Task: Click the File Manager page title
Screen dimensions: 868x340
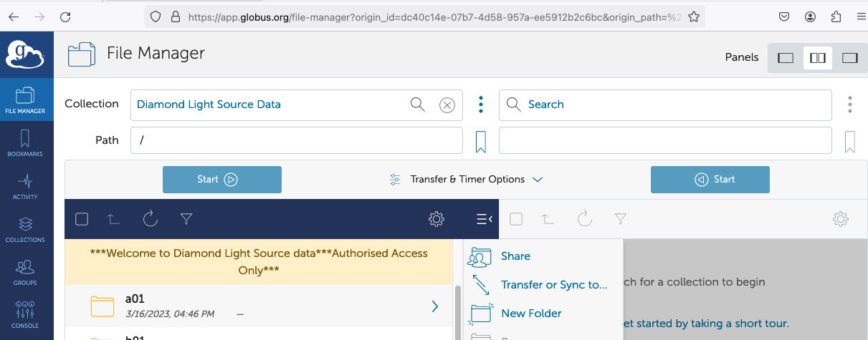Action: [x=156, y=53]
